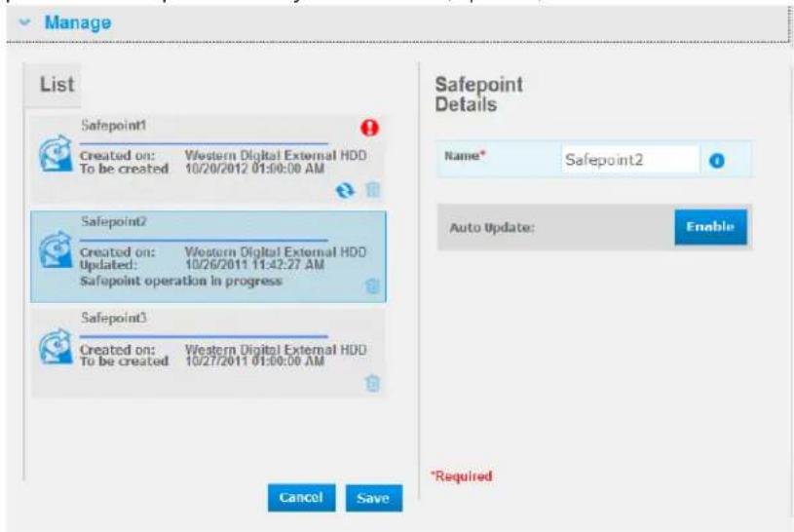
Task: Delete Safepoint1 using its trash icon
Action: click(373, 190)
